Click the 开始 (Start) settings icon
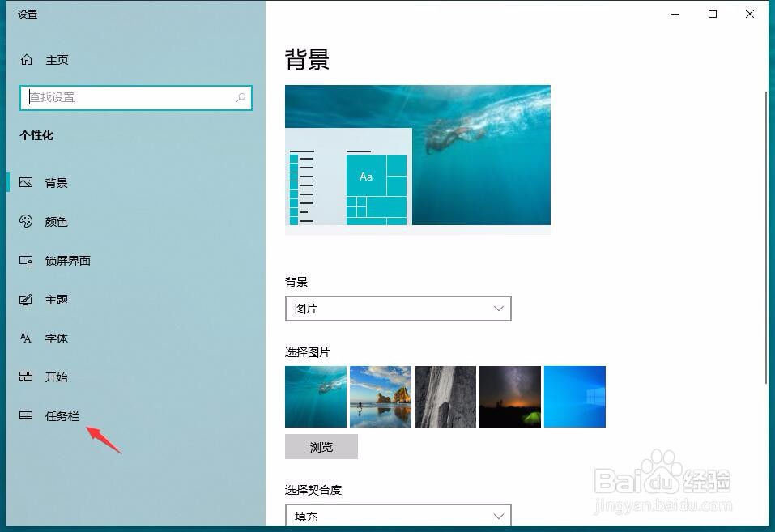Viewport: 775px width, 532px height. pyautogui.click(x=26, y=377)
